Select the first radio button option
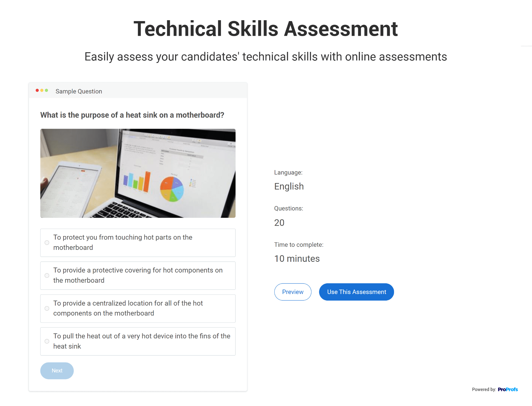The image size is (532, 406). coord(47,242)
